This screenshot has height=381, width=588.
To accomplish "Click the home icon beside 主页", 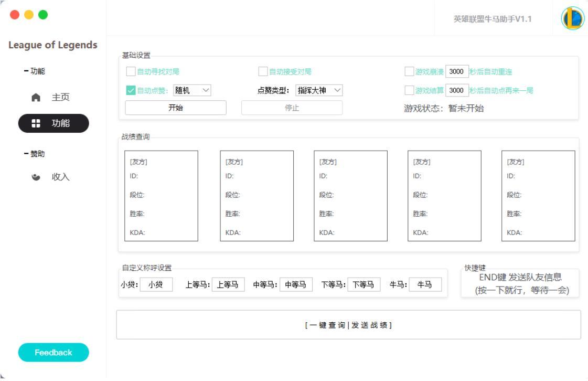I will tap(36, 98).
